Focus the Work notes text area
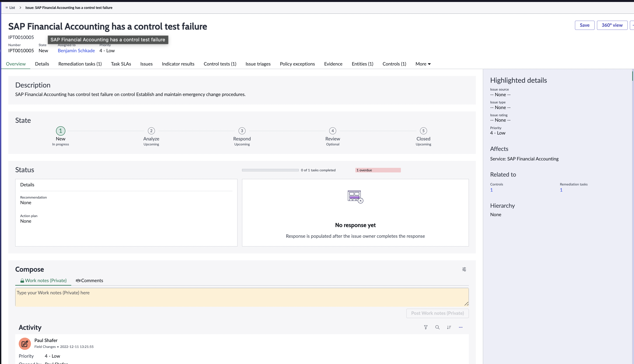The width and height of the screenshot is (634, 364). coord(242,297)
